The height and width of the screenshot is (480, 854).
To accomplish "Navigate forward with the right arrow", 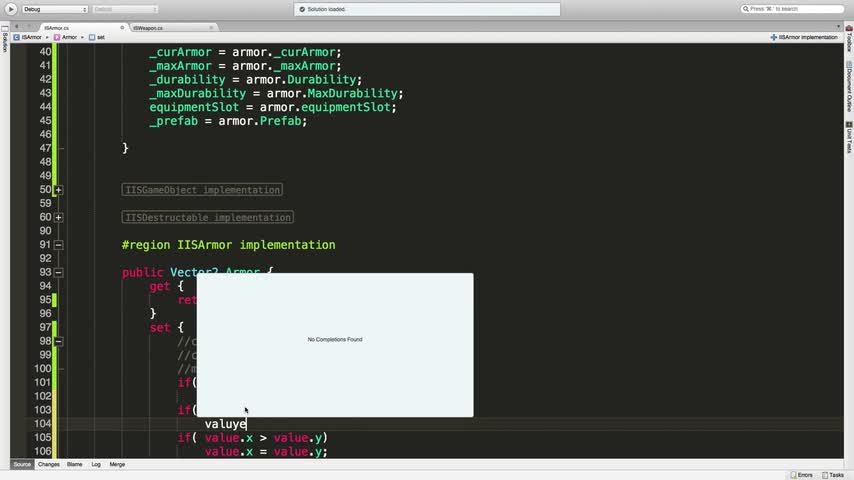I will pyautogui.click(x=29, y=27).
